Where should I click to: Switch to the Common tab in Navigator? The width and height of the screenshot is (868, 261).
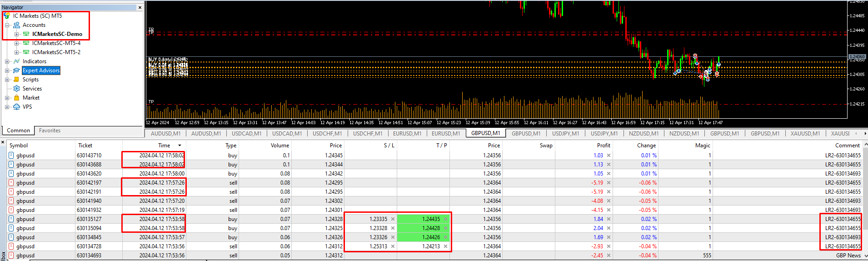[18, 130]
